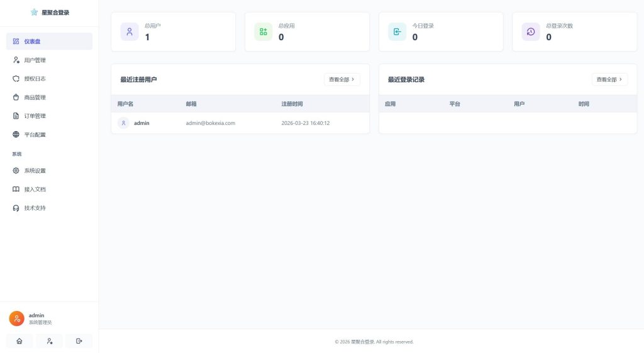Click the 最近登录记录 panel heading
Screen dimensions: 644x353
[406, 80]
